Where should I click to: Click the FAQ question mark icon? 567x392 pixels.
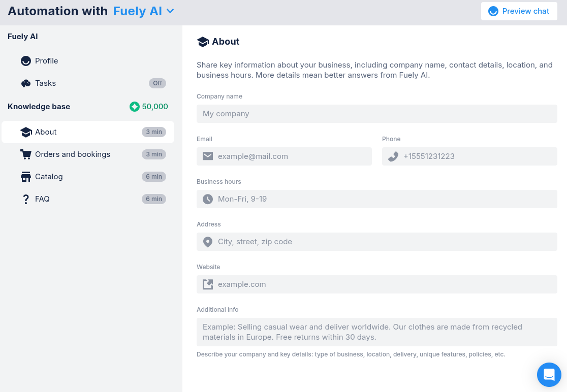pyautogui.click(x=26, y=199)
